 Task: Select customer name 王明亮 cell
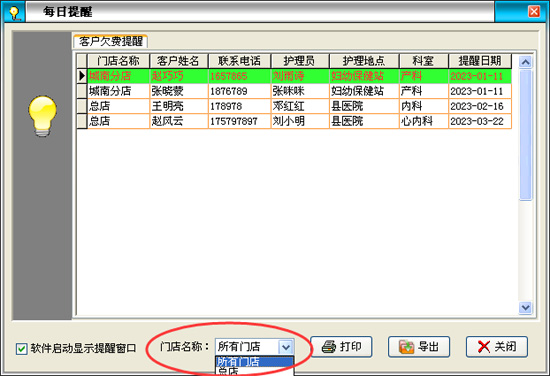179,106
